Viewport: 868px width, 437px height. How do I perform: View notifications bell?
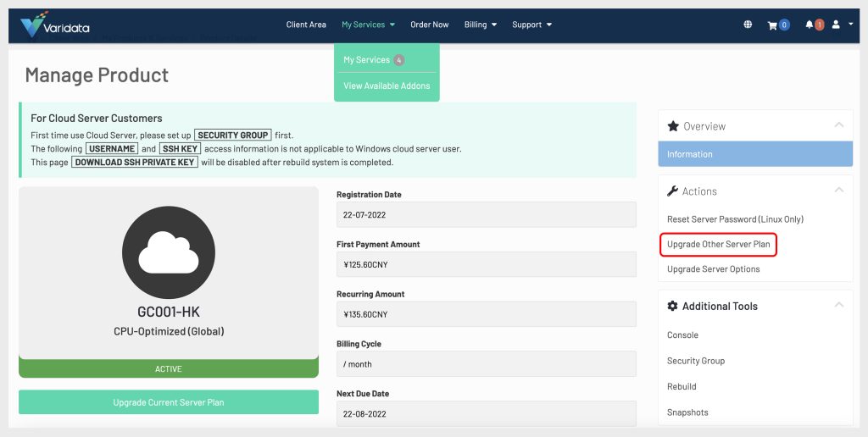tap(814, 25)
